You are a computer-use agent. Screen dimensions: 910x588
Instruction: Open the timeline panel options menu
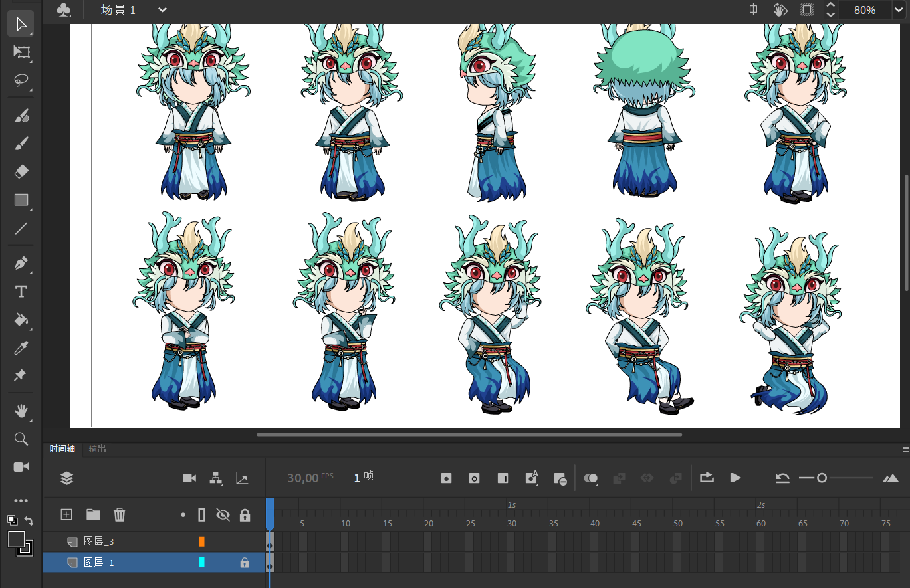[905, 449]
